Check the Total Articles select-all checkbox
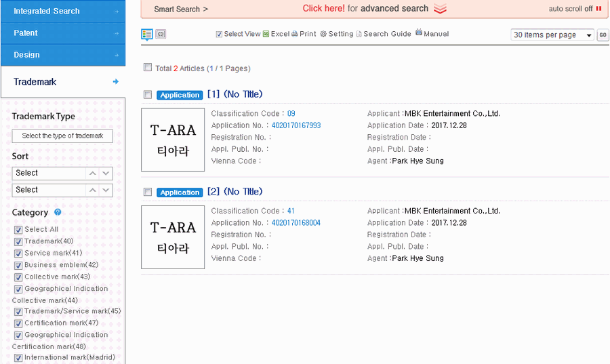Viewport: 610px width, 364px height. pyautogui.click(x=148, y=68)
